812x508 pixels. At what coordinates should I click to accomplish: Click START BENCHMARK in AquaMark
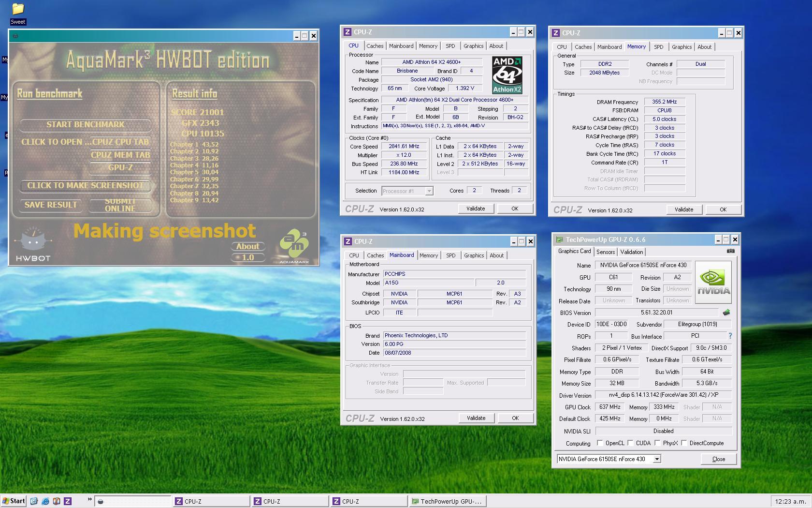(x=86, y=125)
